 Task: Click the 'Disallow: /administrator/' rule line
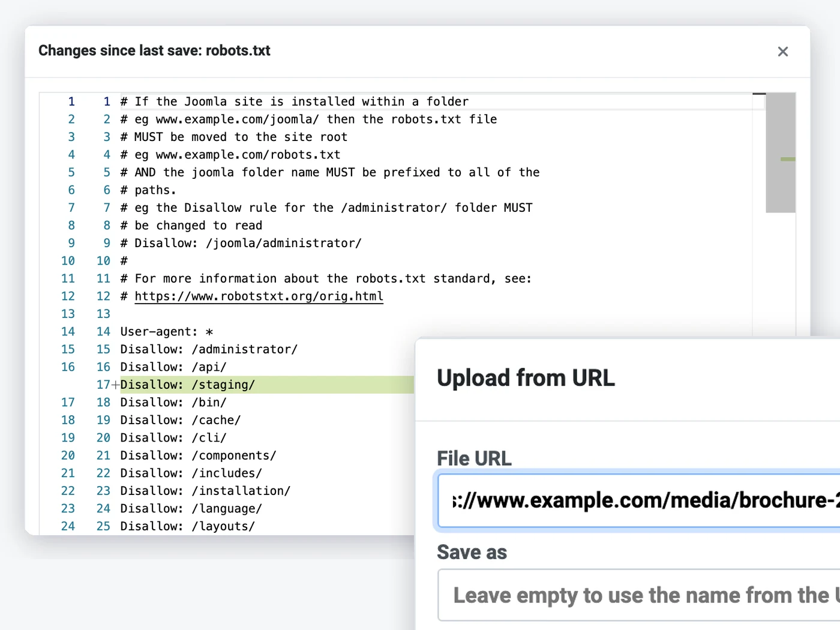click(209, 349)
